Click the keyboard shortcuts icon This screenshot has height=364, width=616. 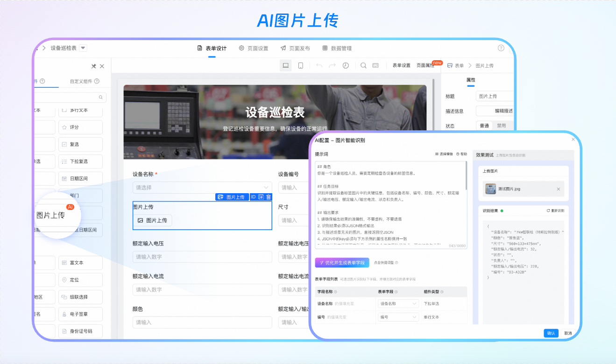pos(375,65)
